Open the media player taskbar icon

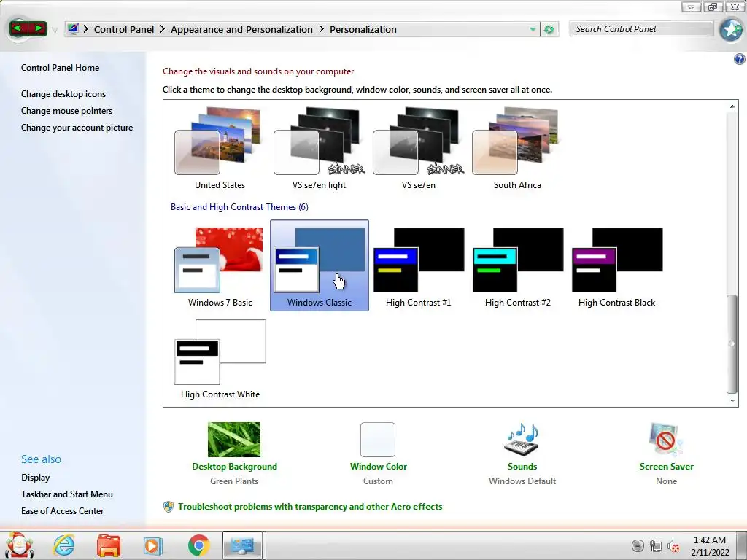[x=153, y=545]
